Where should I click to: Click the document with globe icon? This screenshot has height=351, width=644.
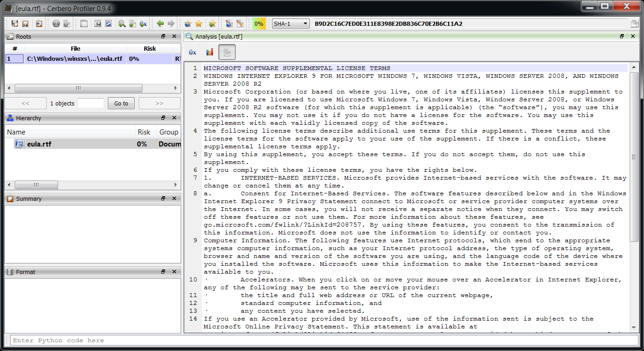(229, 23)
